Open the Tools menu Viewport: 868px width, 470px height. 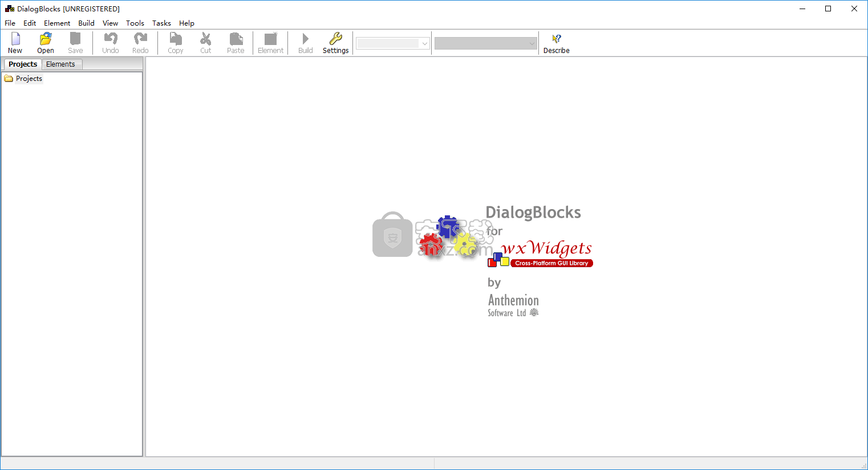(x=135, y=23)
